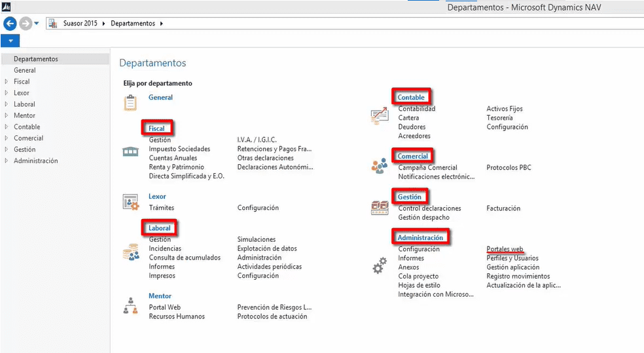This screenshot has width=644, height=353.
Task: Click the Lexor department icon
Action: click(131, 202)
